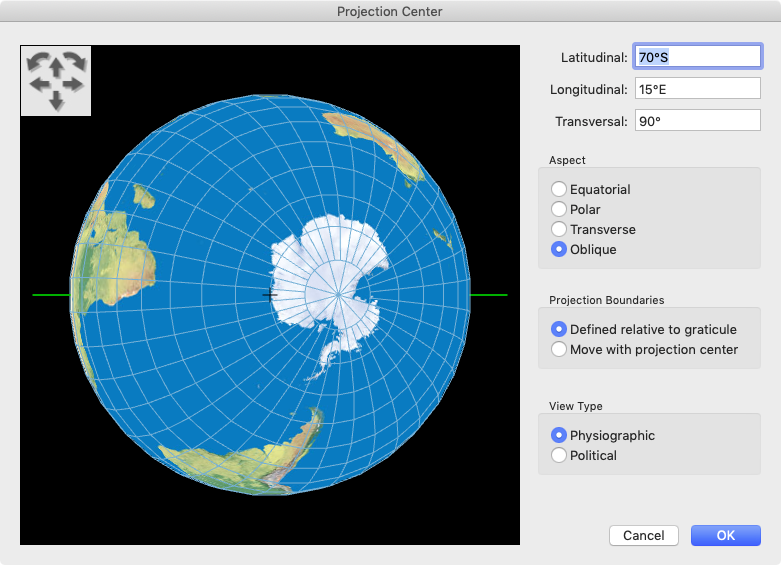The height and width of the screenshot is (565, 781).
Task: Click the left arrow in navigation pad
Action: click(40, 84)
